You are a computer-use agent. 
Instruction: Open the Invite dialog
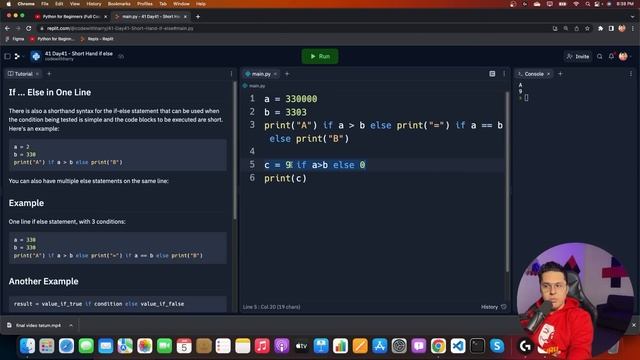[x=578, y=56]
